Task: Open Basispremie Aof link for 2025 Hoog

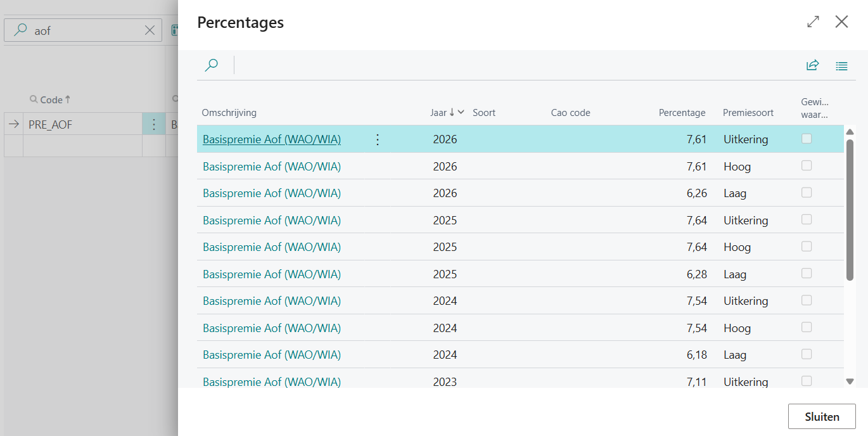Action: 272,247
